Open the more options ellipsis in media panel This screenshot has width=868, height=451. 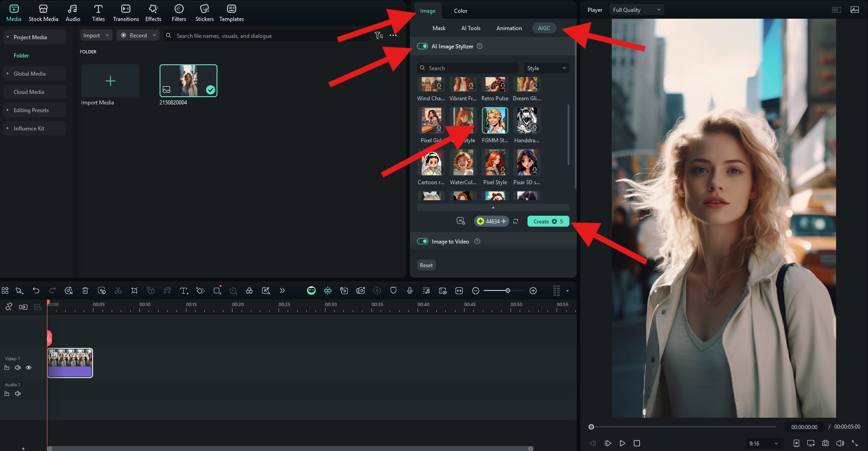[393, 35]
